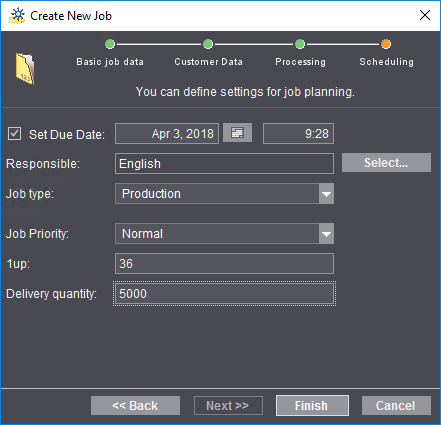The image size is (441, 425).
Task: Click the Delivery quantity field 5000
Action: pyautogui.click(x=224, y=294)
